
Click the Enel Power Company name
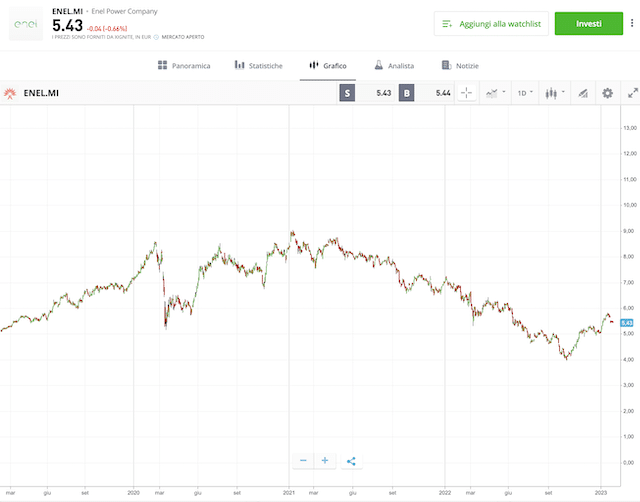click(124, 11)
